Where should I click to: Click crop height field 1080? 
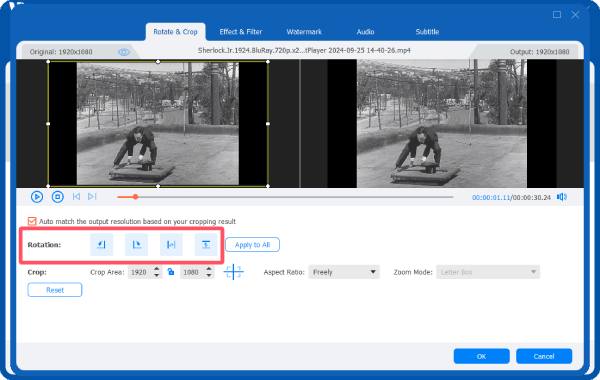point(192,272)
